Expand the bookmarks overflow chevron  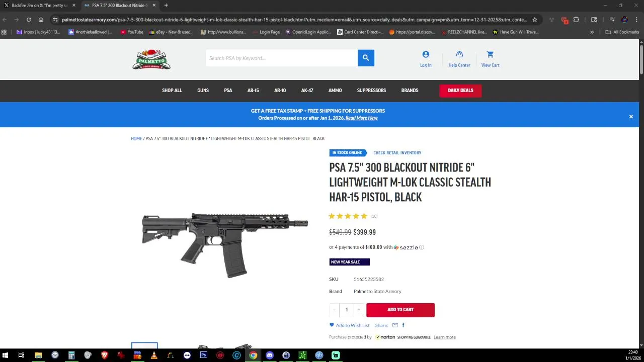tap(592, 32)
